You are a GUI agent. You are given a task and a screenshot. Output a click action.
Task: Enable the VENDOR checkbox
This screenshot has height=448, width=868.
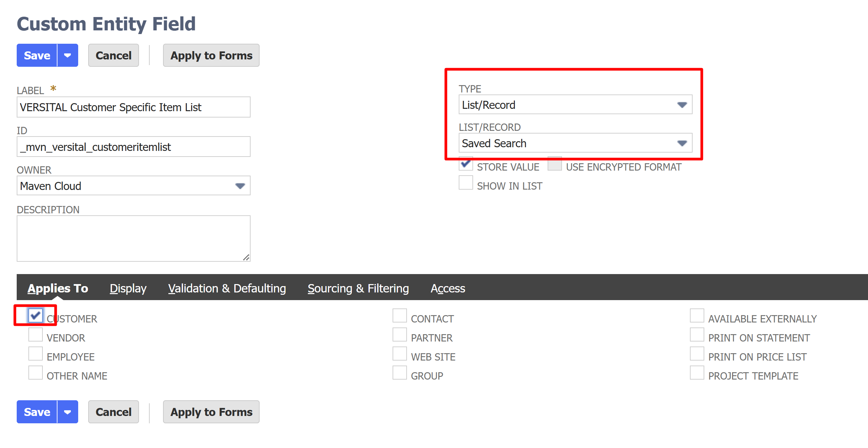[35, 335]
